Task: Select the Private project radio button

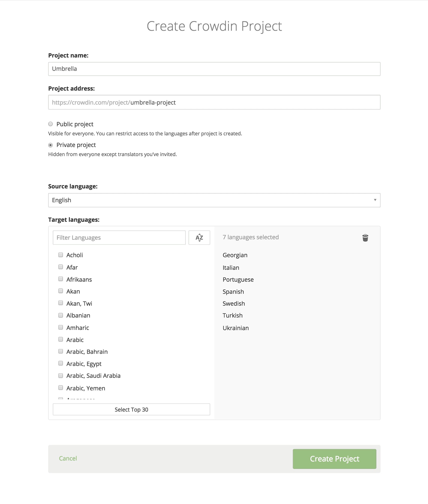Action: pos(51,145)
